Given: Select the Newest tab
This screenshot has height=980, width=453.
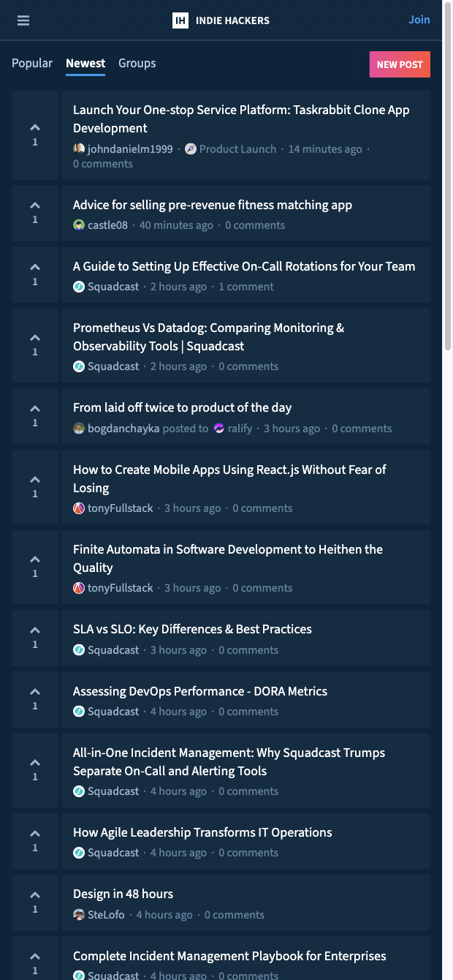Looking at the screenshot, I should (85, 64).
